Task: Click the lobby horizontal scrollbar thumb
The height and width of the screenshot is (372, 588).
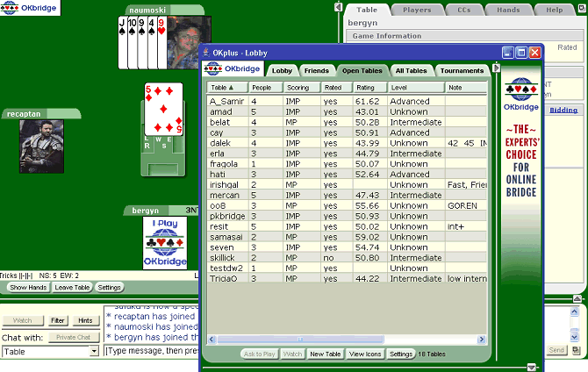Action: (x=300, y=340)
